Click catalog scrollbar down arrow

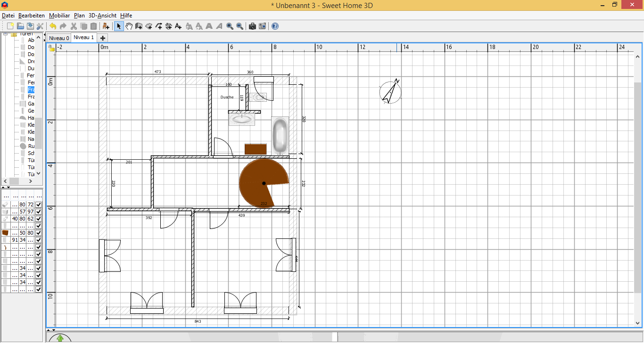pos(39,173)
